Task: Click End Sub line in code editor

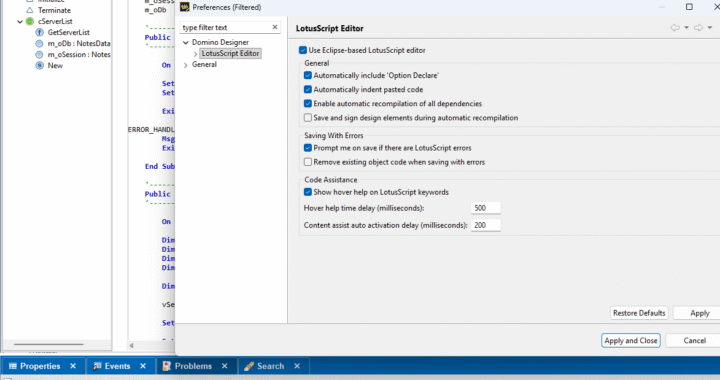Action: [159, 166]
